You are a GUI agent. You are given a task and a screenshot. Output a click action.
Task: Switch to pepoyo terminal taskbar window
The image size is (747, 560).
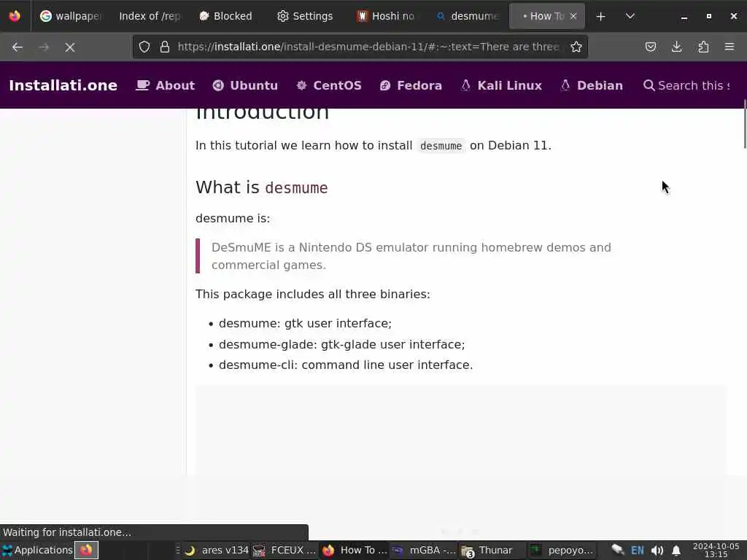(562, 550)
